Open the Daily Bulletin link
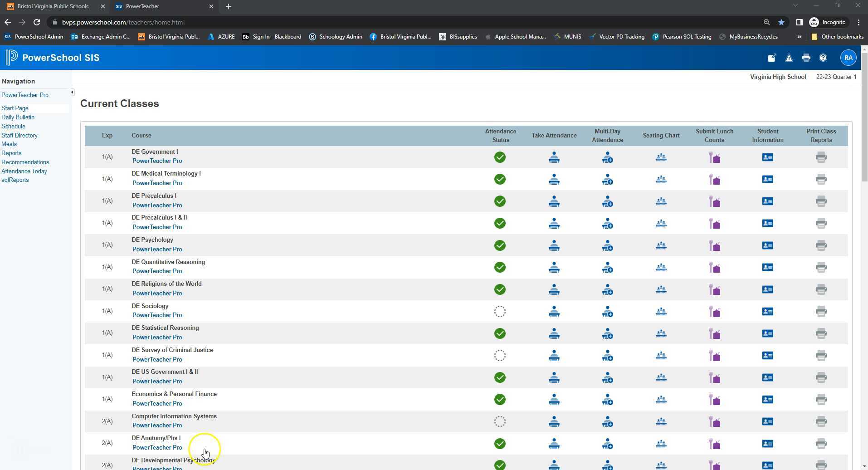Image resolution: width=868 pixels, height=470 pixels. coord(18,117)
